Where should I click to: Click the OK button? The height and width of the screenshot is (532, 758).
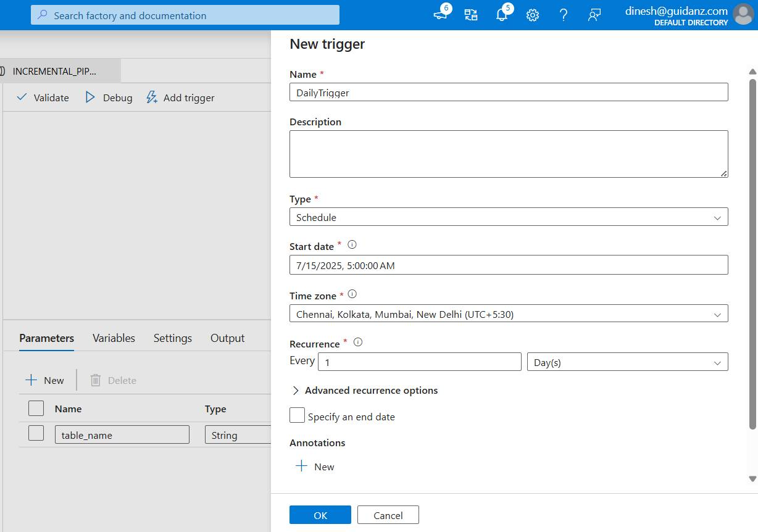320,515
